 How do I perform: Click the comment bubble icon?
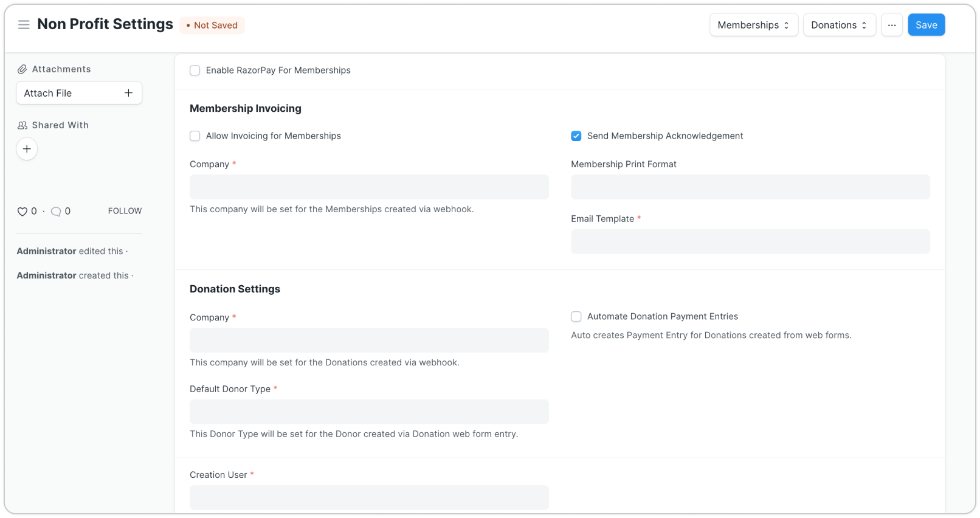pos(56,212)
